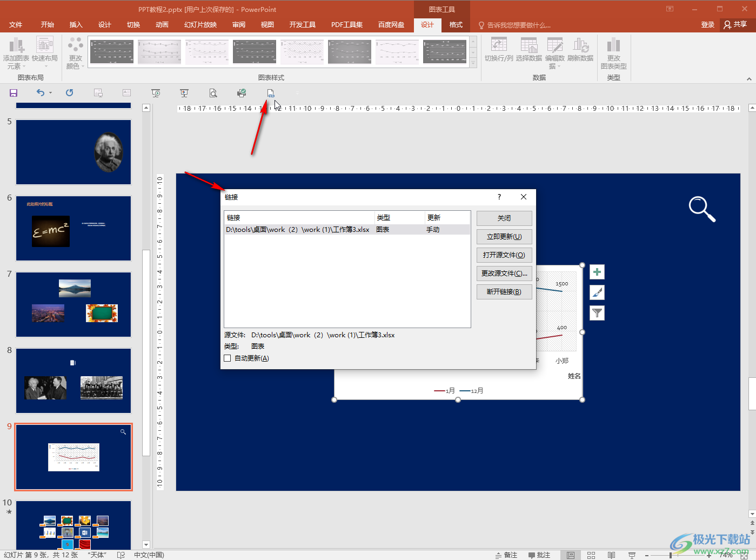This screenshot has width=756, height=560.
Task: Click the Redo/Repeat icon
Action: click(x=70, y=93)
